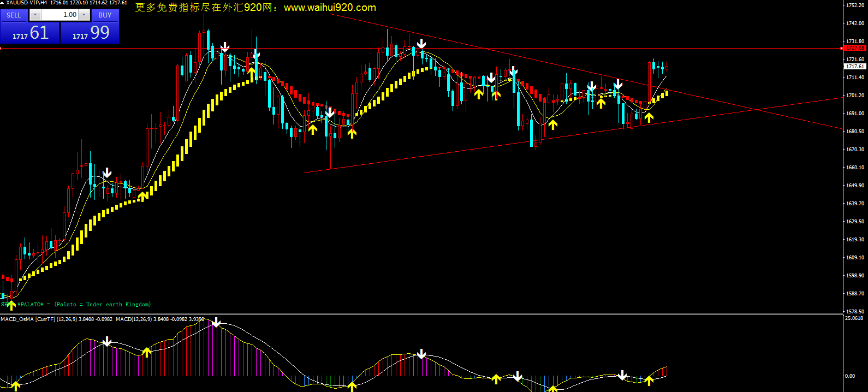
Task: Grab the horizontal line's square handle near the price axis
Action: pos(842,49)
